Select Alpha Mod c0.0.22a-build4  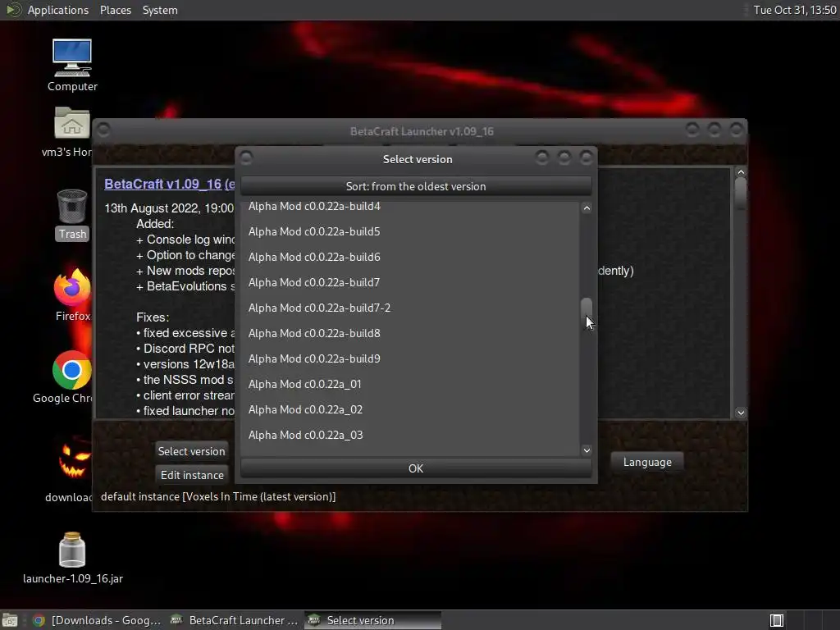pyautogui.click(x=411, y=206)
